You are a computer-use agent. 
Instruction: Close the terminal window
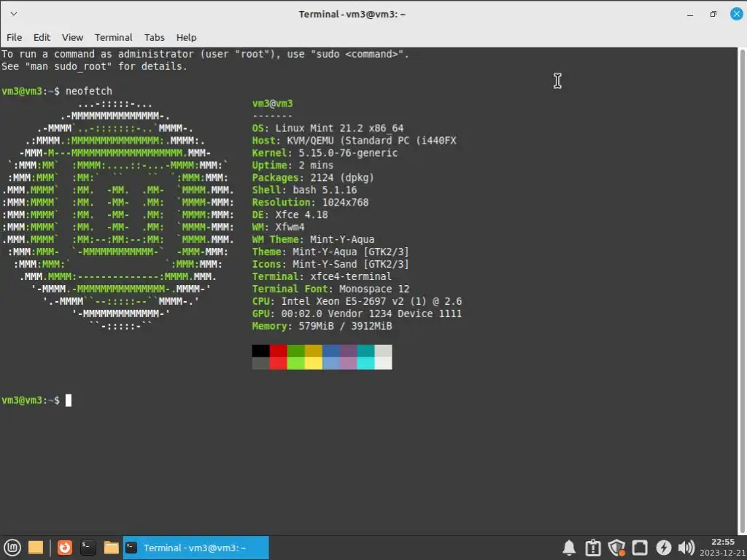[736, 15]
